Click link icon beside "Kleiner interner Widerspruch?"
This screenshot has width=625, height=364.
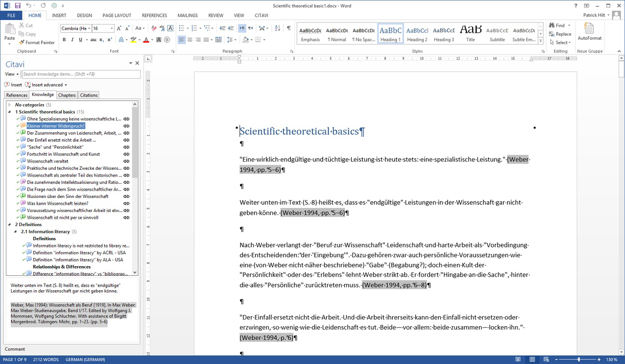click(127, 126)
